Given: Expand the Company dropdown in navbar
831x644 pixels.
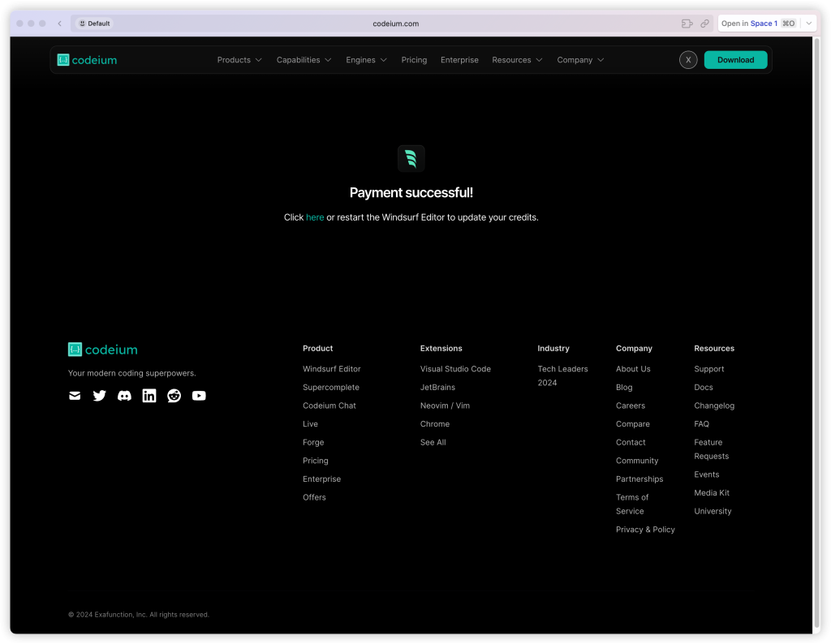Looking at the screenshot, I should pos(580,60).
